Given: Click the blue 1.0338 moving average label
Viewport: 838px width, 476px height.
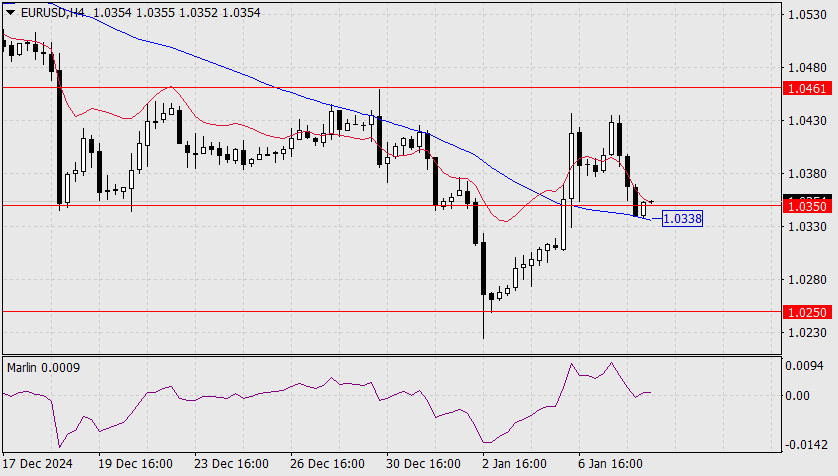Looking at the screenshot, I should (x=682, y=219).
